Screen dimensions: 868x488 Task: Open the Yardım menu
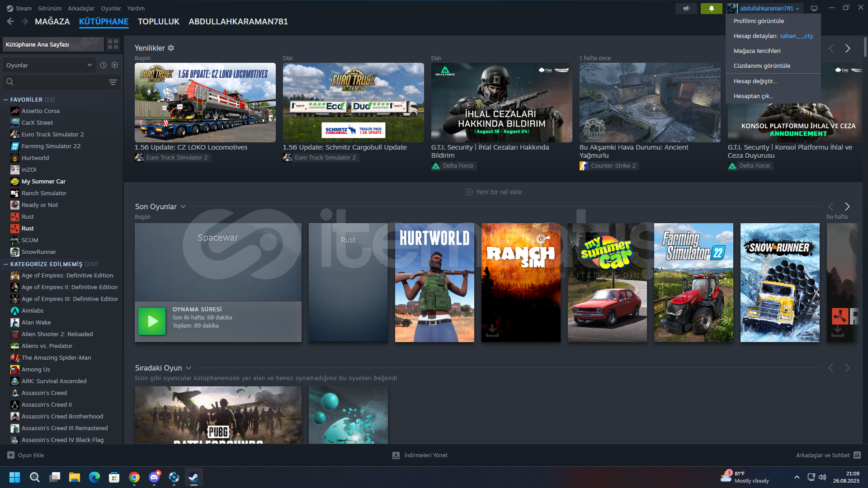coord(136,8)
